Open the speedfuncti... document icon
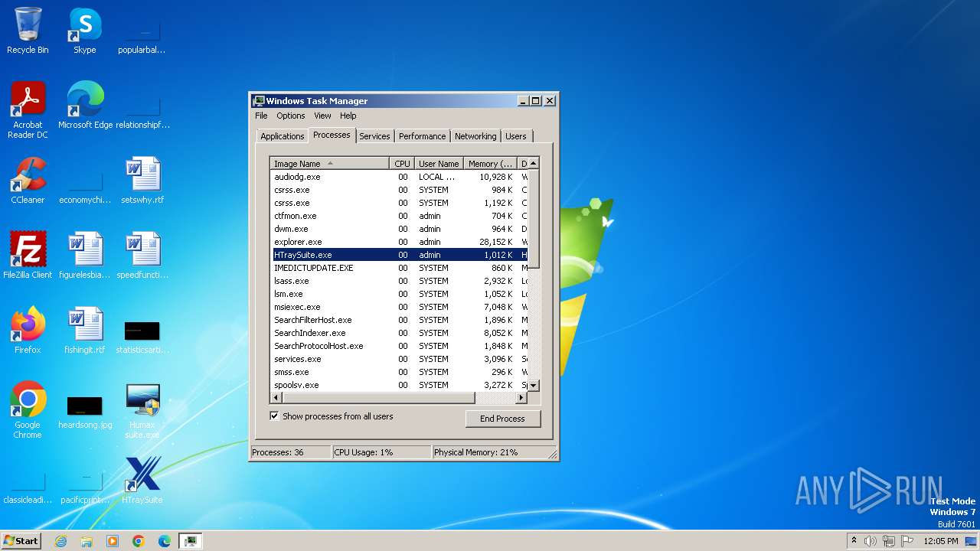980x551 pixels. click(142, 255)
